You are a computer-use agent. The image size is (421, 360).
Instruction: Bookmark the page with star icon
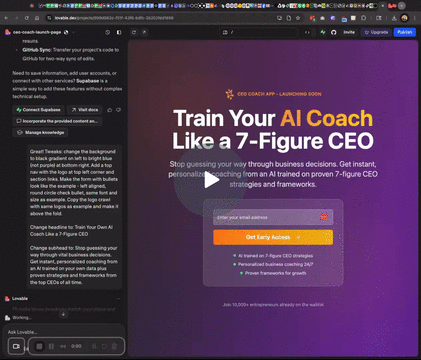coord(298,18)
